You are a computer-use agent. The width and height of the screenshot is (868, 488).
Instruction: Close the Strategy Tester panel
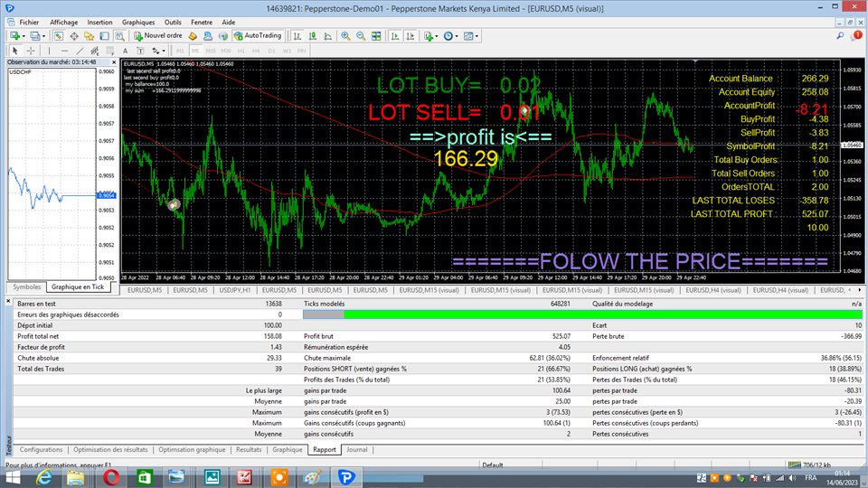(8, 302)
